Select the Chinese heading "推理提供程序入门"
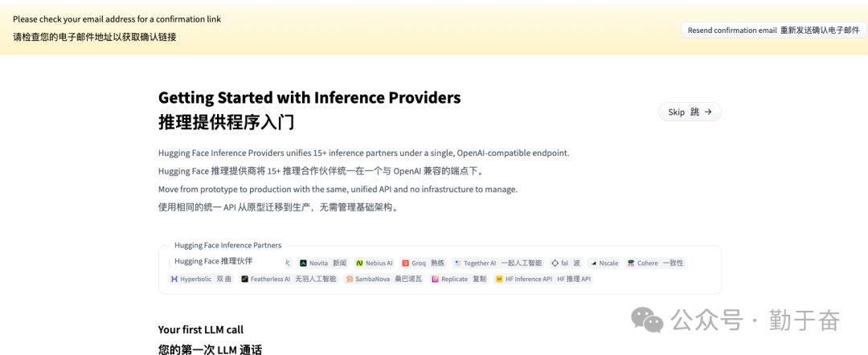Image resolution: width=868 pixels, height=355 pixels. coord(227,122)
